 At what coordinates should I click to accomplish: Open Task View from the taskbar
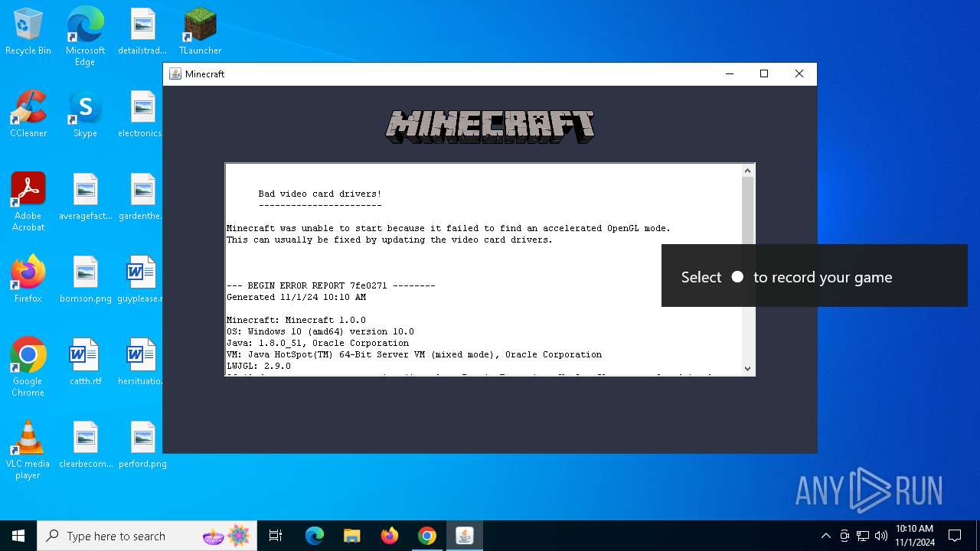276,536
